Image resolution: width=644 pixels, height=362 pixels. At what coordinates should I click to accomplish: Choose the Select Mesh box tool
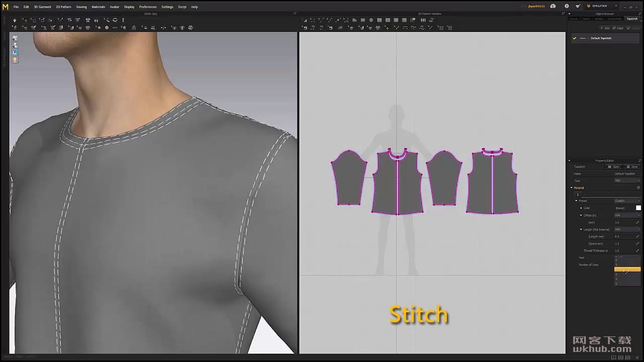coord(33,20)
